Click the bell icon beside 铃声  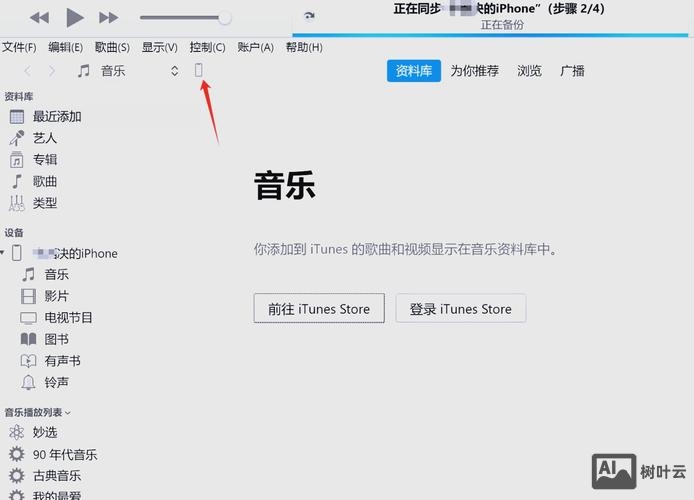tap(28, 382)
